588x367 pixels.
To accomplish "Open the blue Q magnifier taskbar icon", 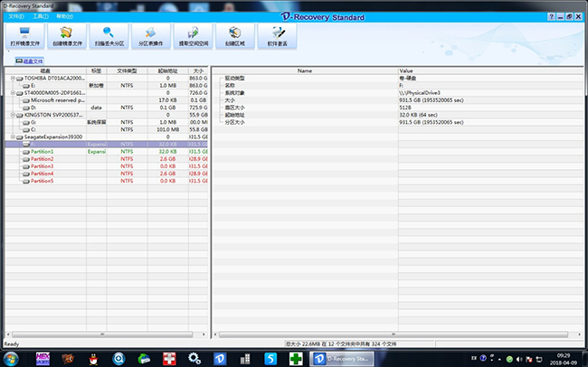I will pyautogui.click(x=119, y=359).
